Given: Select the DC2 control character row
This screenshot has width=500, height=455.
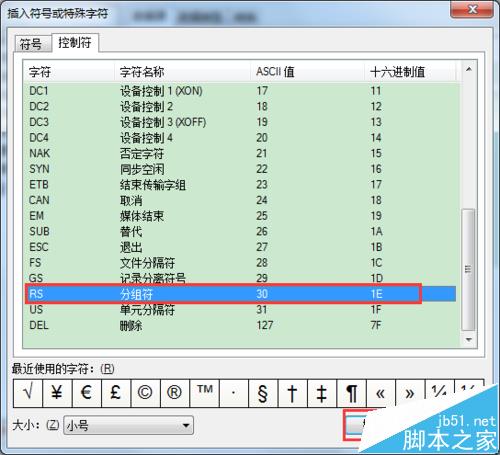Looking at the screenshot, I should [241, 106].
